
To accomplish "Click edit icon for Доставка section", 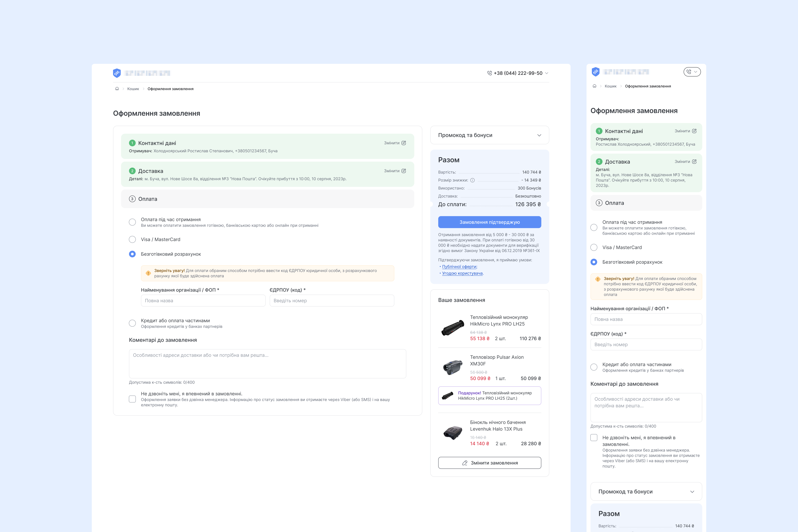I will coord(404,171).
